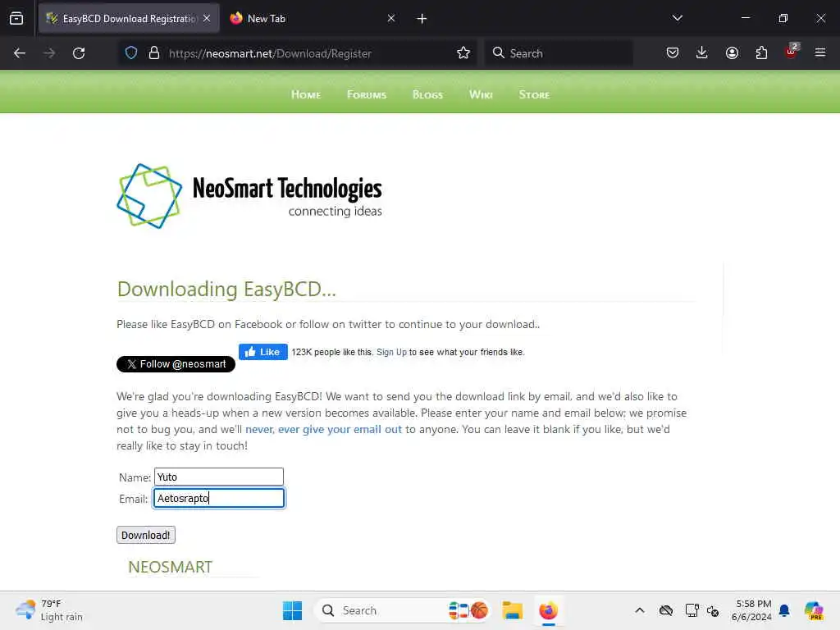The height and width of the screenshot is (630, 840).
Task: Click the NeoSmart Technologies logo
Action: click(249, 196)
